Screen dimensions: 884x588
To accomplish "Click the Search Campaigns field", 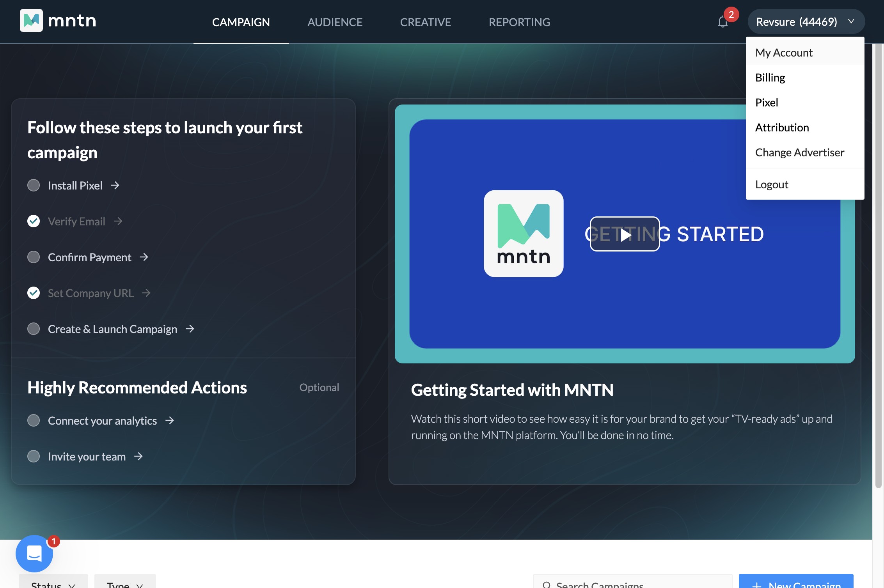I will (632, 583).
